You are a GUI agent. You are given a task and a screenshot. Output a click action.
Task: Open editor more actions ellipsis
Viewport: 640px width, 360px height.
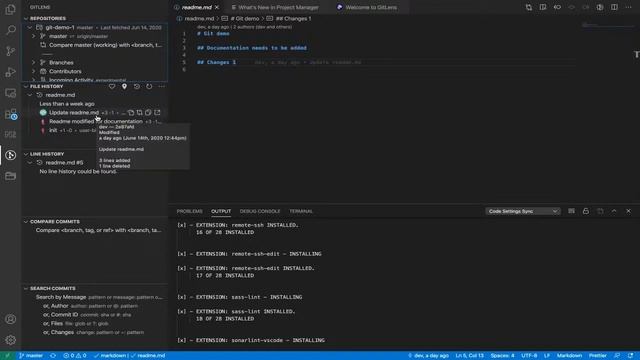point(629,7)
